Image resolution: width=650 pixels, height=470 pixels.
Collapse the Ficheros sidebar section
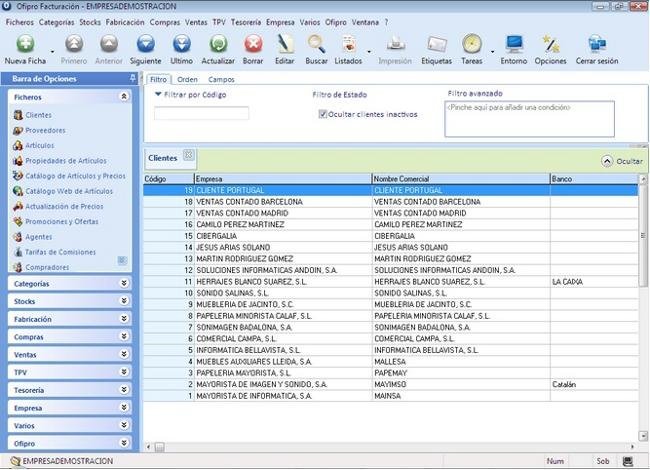pyautogui.click(x=124, y=97)
